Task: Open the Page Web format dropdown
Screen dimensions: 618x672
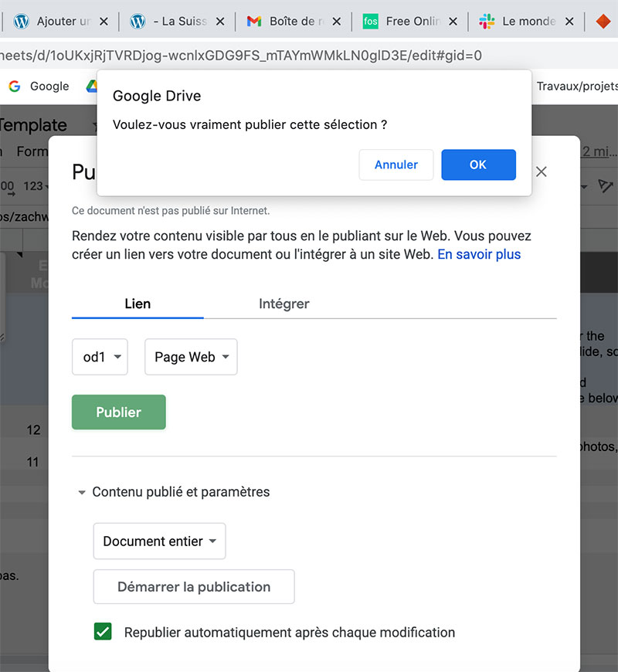Action: pyautogui.click(x=191, y=357)
